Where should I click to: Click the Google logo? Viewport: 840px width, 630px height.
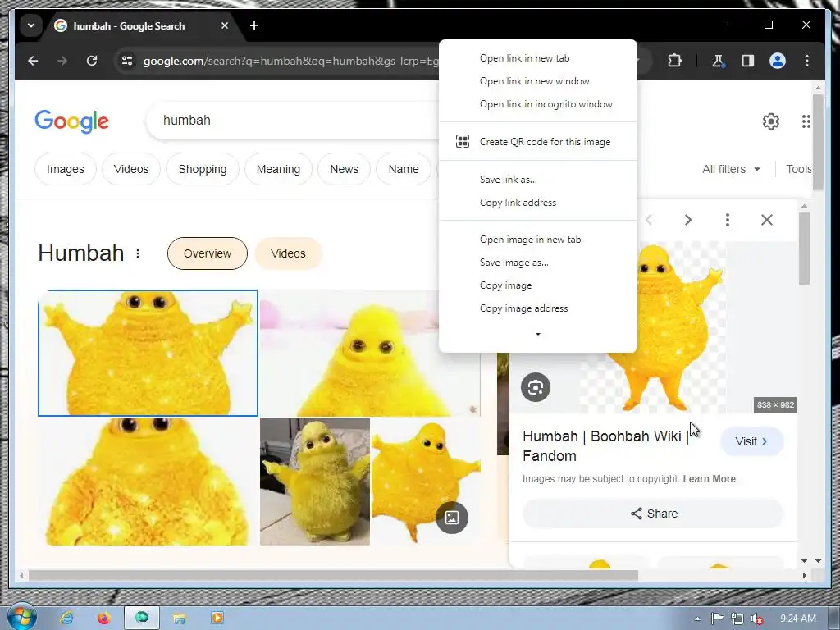click(x=72, y=121)
